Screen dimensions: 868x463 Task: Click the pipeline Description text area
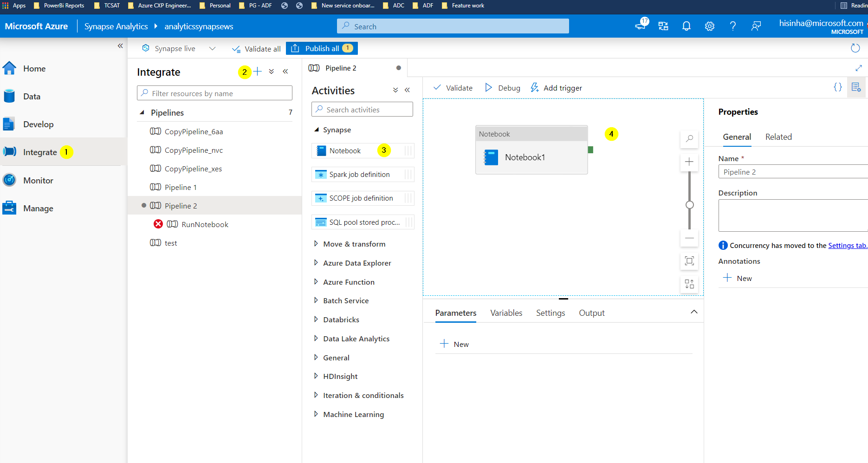(793, 215)
